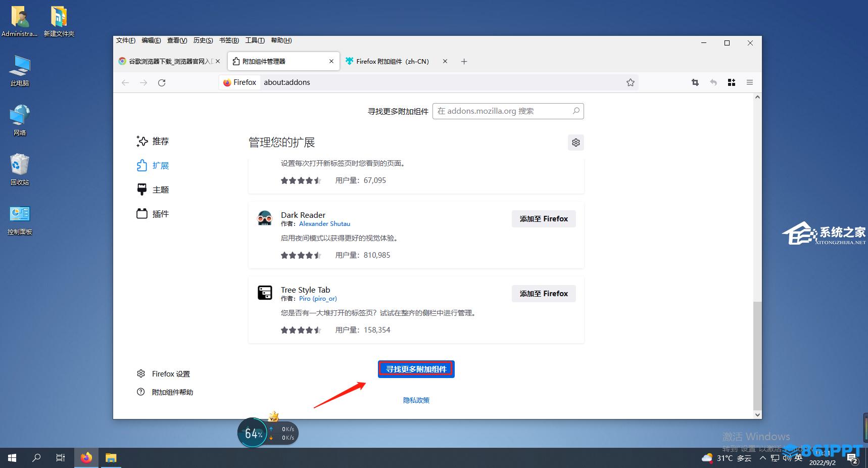Open Task View on the taskbar
The image size is (868, 468).
(x=61, y=458)
